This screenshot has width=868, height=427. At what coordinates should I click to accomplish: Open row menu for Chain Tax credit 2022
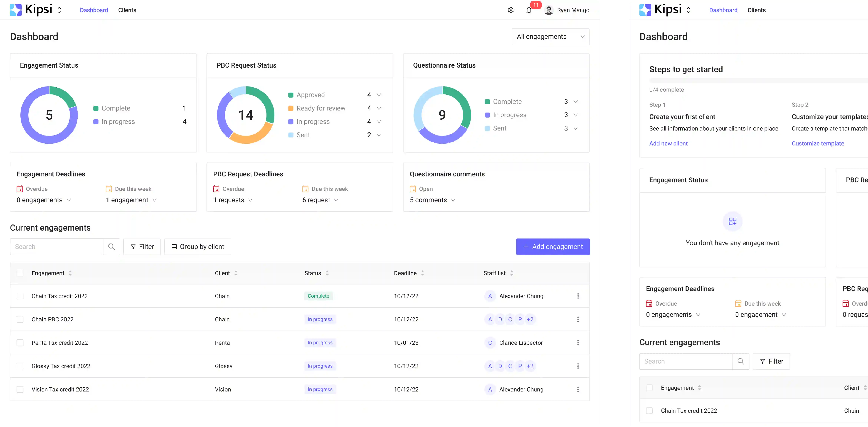(578, 296)
